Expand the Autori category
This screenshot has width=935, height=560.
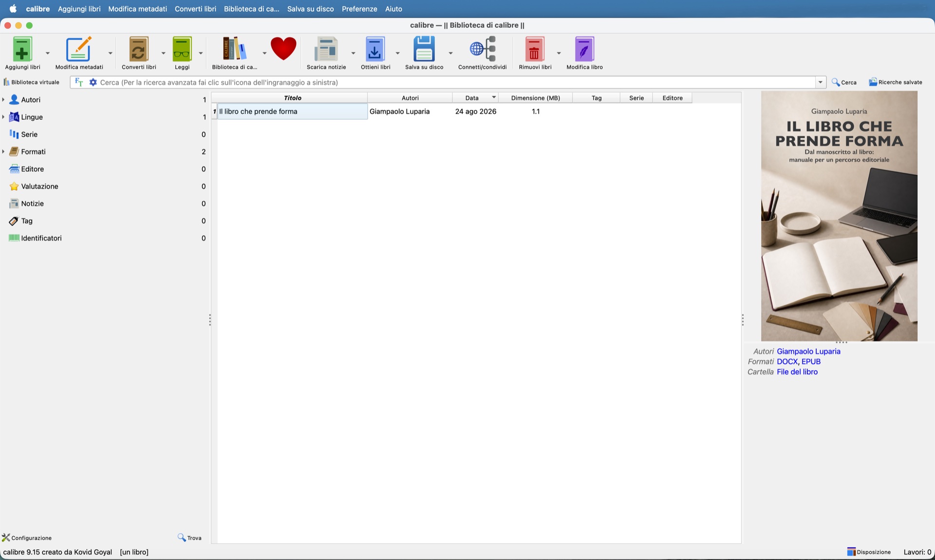click(3, 100)
